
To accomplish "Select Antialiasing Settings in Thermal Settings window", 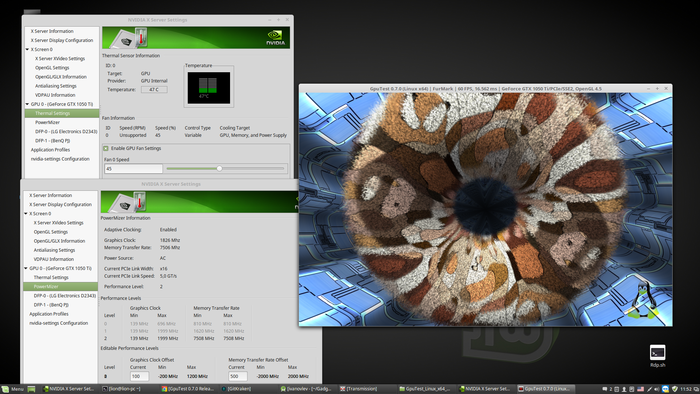I will [56, 86].
